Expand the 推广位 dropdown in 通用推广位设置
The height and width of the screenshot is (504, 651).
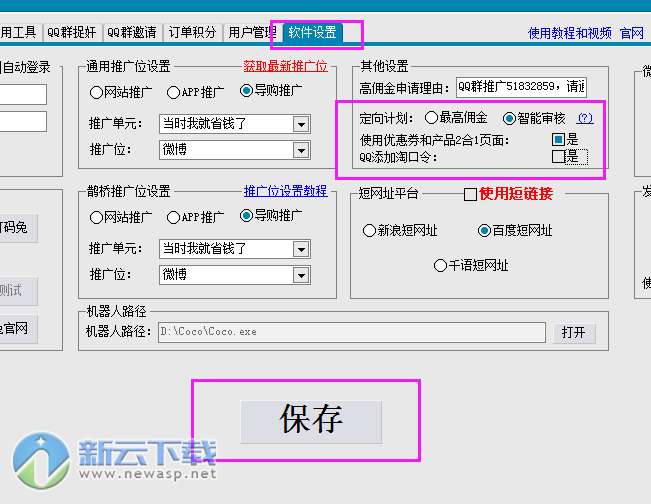tap(301, 150)
